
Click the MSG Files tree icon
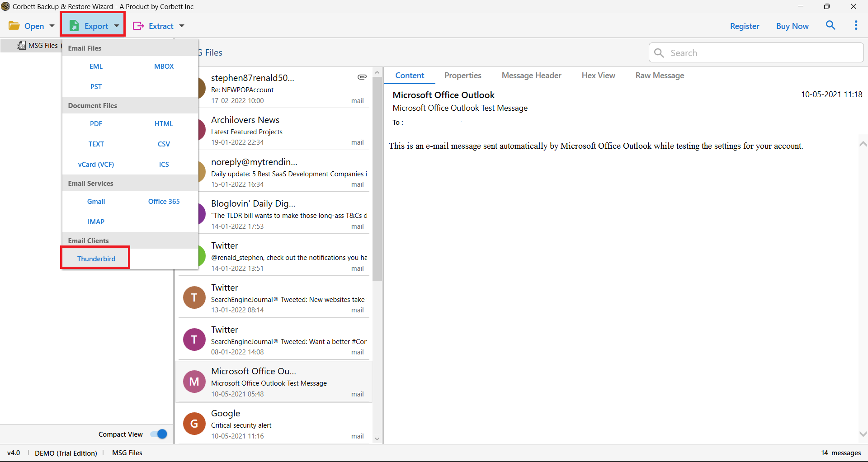tap(21, 45)
